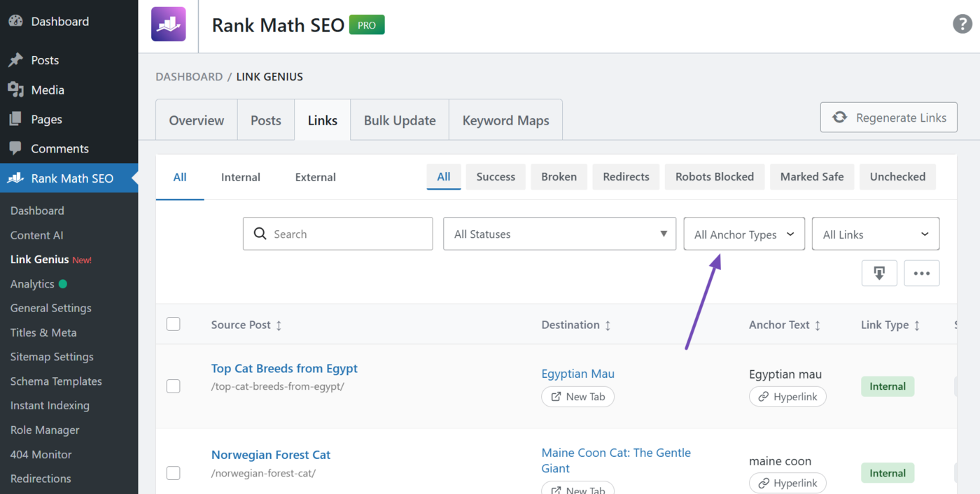Switch to the Bulk Update tab
The height and width of the screenshot is (494, 980).
[x=400, y=120]
